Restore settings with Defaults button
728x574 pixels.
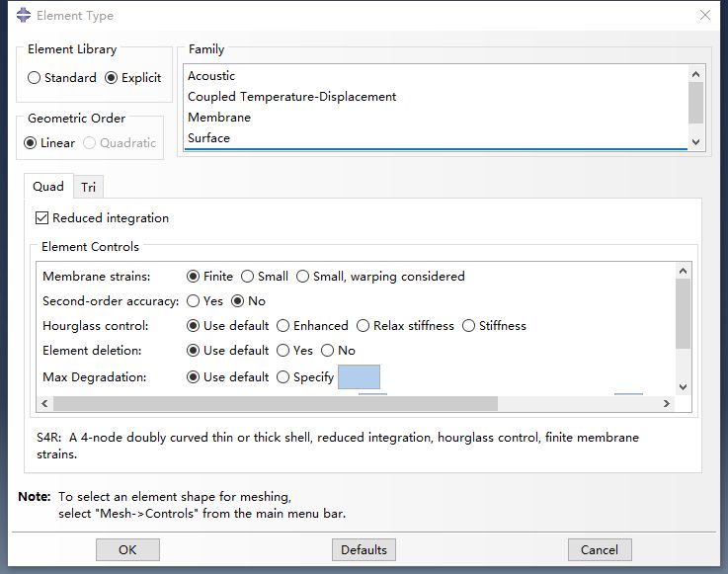tap(364, 550)
